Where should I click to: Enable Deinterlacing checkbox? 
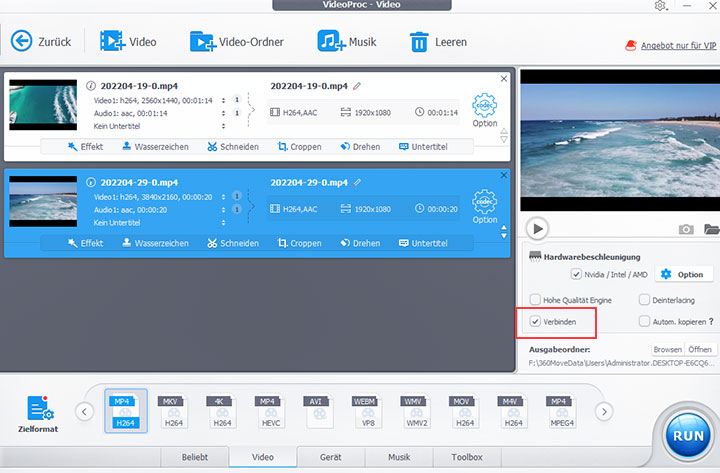click(x=644, y=300)
